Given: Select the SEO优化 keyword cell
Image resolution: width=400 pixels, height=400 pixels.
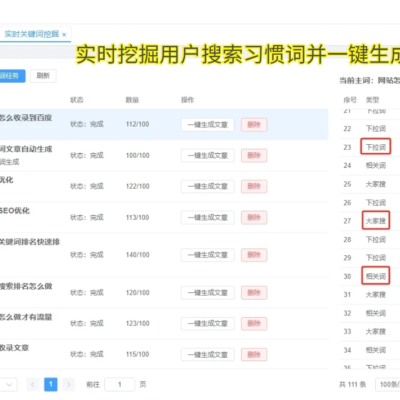Looking at the screenshot, I should tap(15, 211).
